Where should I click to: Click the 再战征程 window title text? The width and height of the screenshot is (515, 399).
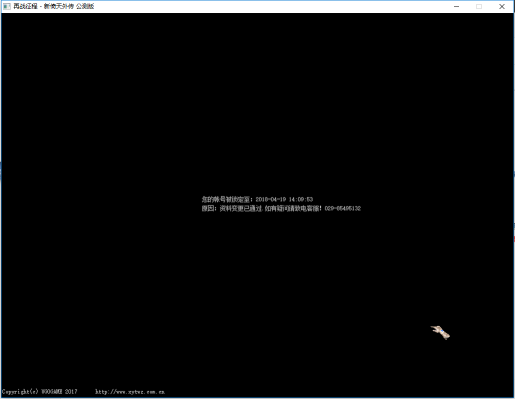pos(25,6)
